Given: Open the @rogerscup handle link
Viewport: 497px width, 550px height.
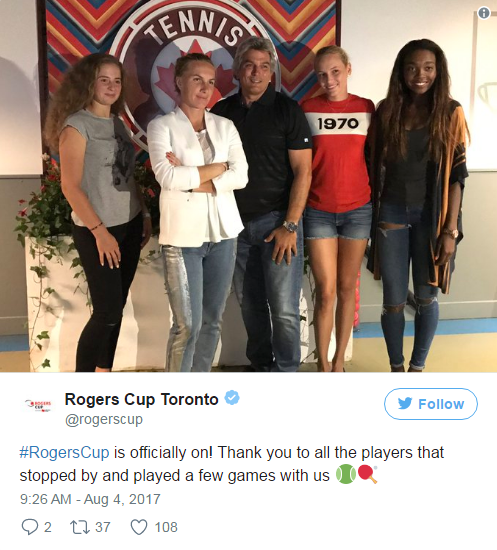Looking at the screenshot, I should (104, 420).
